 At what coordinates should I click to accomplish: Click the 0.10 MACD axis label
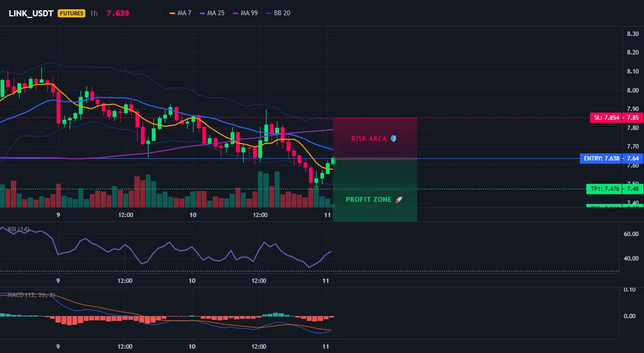[630, 290]
